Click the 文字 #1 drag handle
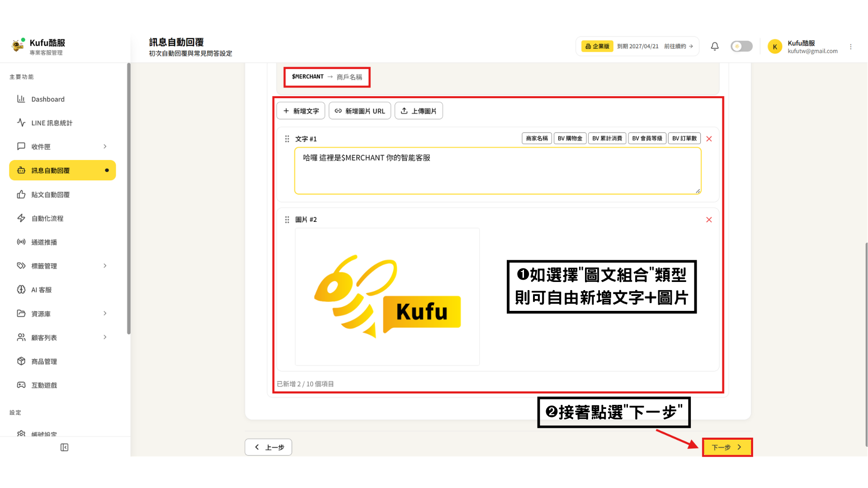Image resolution: width=868 pixels, height=488 pixels. point(287,139)
